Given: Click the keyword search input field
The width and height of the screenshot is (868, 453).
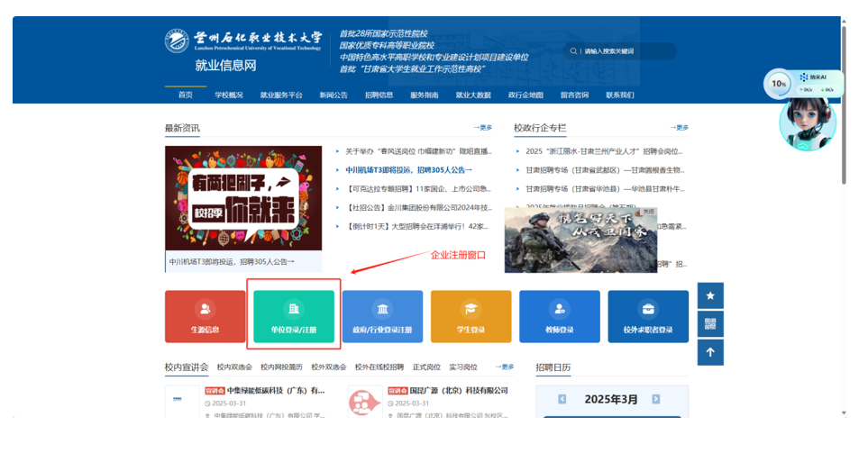Looking at the screenshot, I should pos(622,51).
